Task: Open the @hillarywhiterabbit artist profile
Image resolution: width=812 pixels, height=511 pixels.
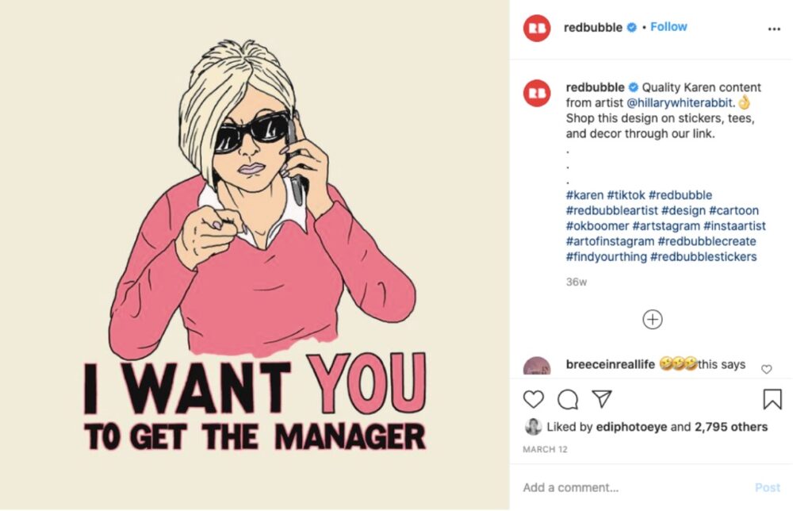Action: click(680, 102)
